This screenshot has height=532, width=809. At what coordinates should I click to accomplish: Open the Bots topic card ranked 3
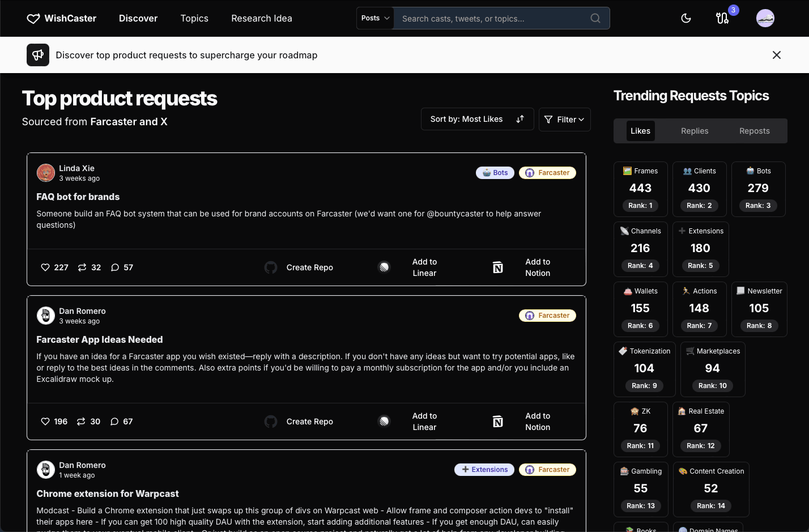759,189
